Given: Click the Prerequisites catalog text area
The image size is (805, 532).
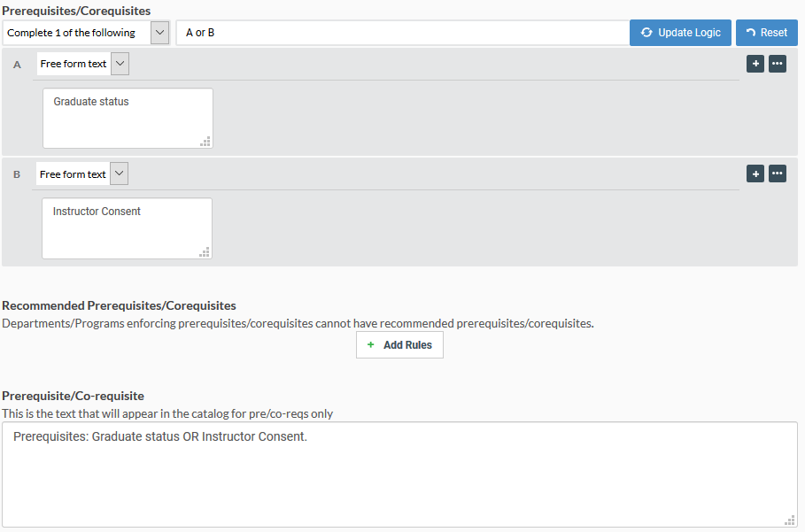Looking at the screenshot, I should pos(399,474).
